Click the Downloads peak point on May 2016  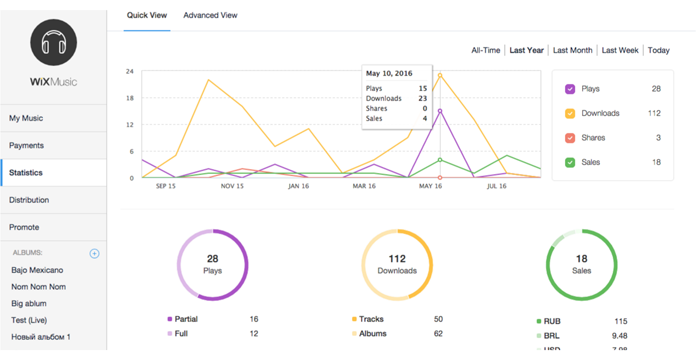point(440,75)
